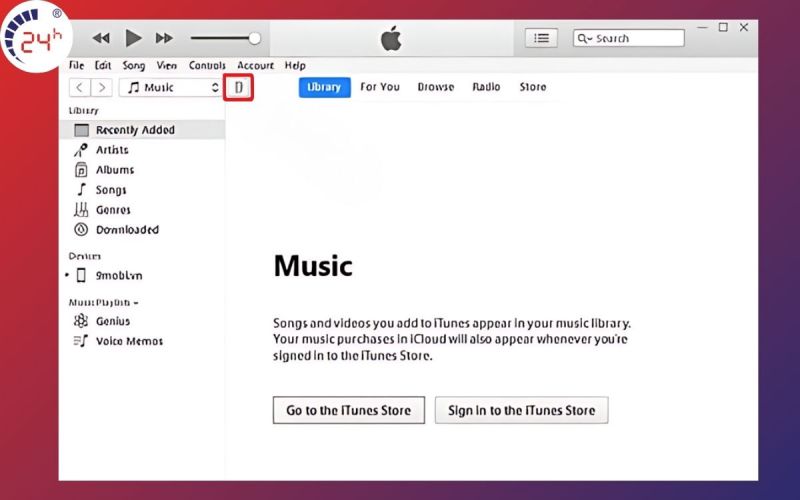The width and height of the screenshot is (800, 500).
Task: Click the phone icon beside 9mobi.vn
Action: 81,276
